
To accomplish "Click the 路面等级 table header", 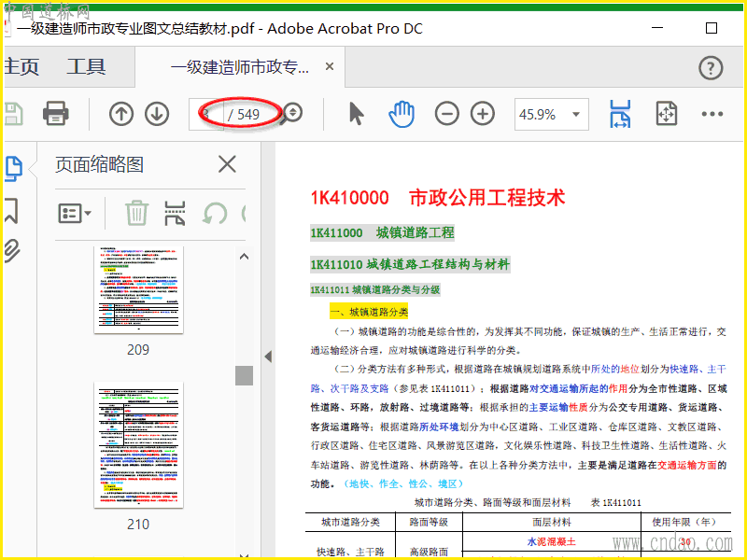I will 429,522.
